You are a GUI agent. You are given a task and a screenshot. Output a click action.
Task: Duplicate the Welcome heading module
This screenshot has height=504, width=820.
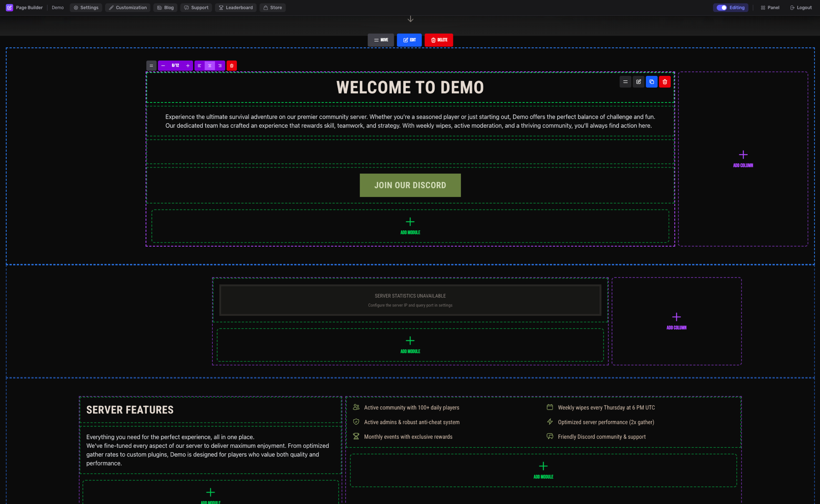click(651, 82)
